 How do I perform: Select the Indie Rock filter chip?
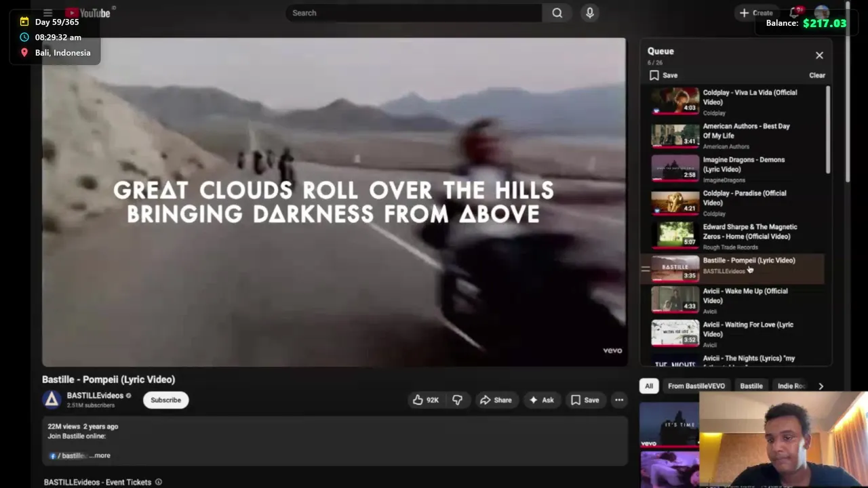(791, 386)
